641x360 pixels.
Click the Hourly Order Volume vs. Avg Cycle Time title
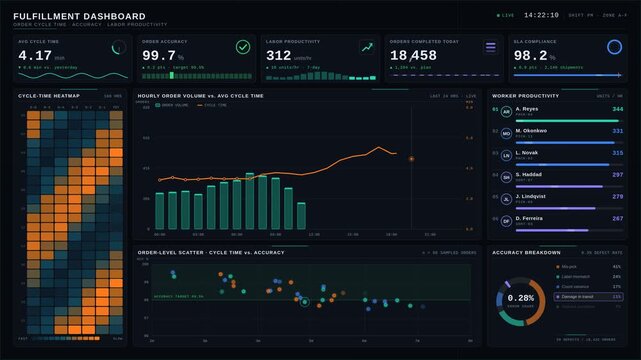pos(201,96)
